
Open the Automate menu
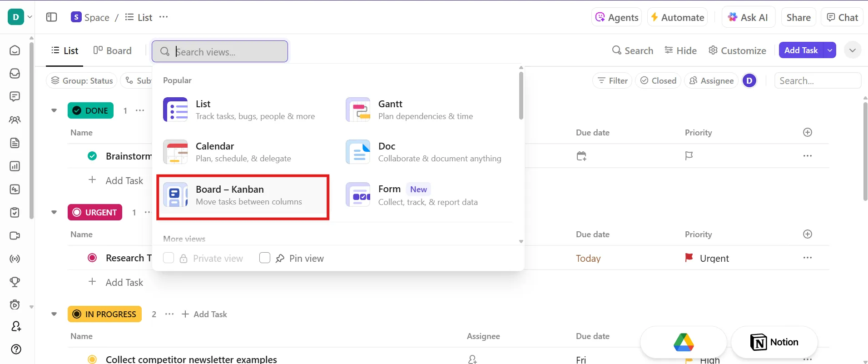[677, 17]
